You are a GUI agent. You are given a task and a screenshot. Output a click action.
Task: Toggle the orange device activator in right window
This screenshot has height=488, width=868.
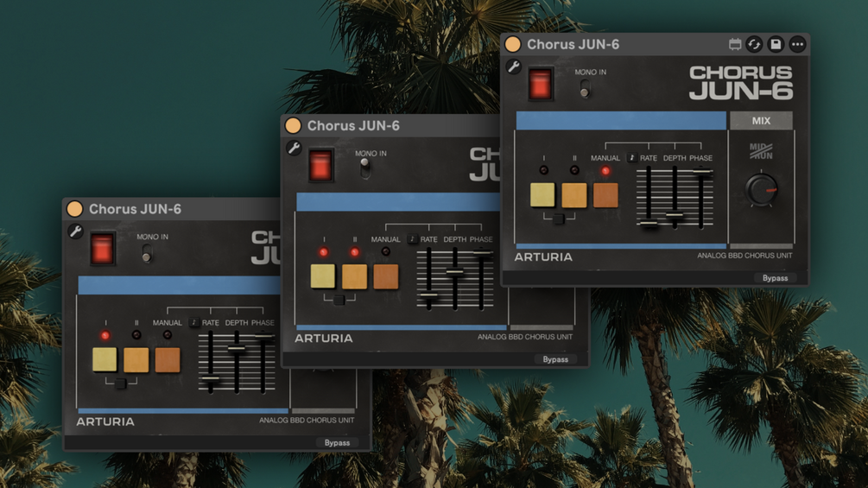pyautogui.click(x=513, y=44)
